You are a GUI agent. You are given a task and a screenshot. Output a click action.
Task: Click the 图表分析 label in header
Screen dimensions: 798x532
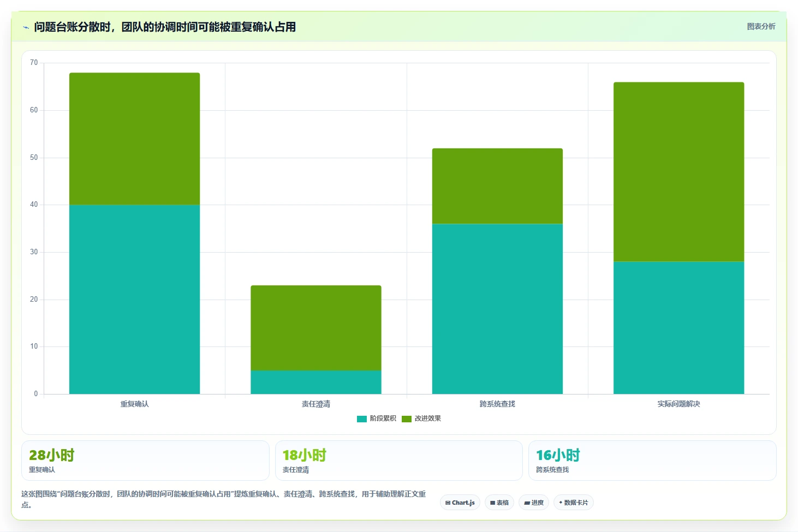point(761,26)
